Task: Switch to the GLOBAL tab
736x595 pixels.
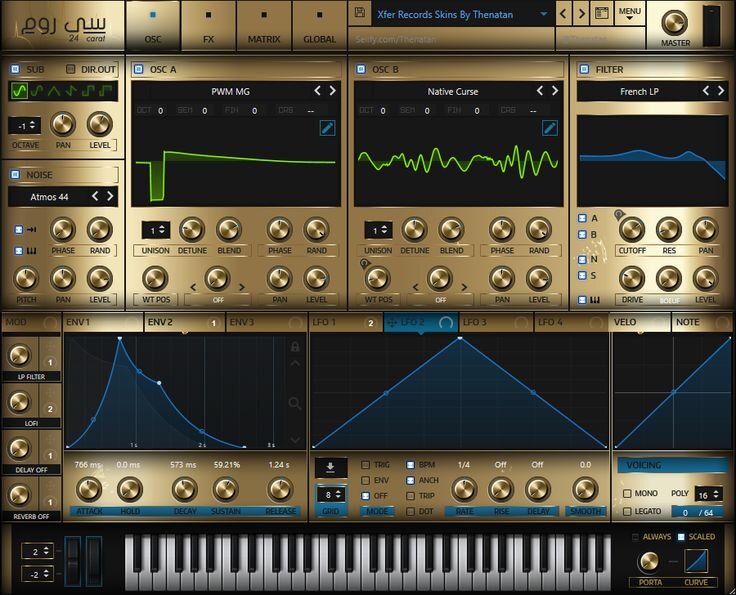Action: coord(319,26)
